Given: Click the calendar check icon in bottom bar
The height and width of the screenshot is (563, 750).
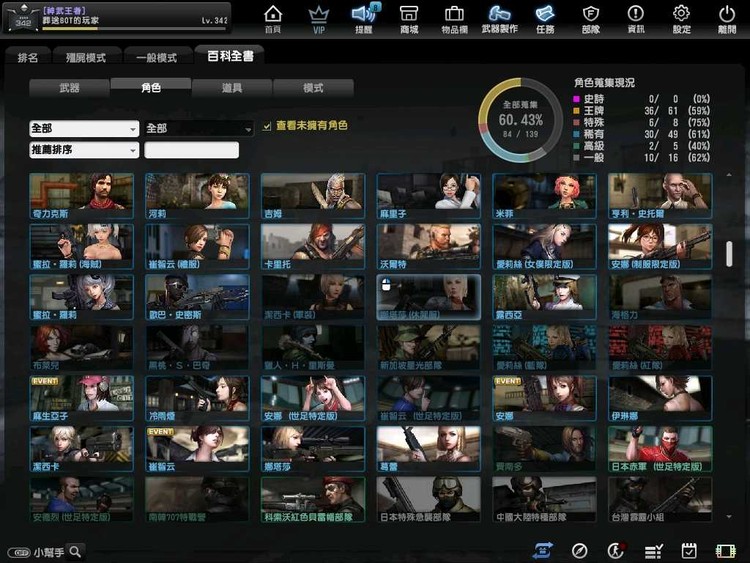Looking at the screenshot, I should click(689, 551).
